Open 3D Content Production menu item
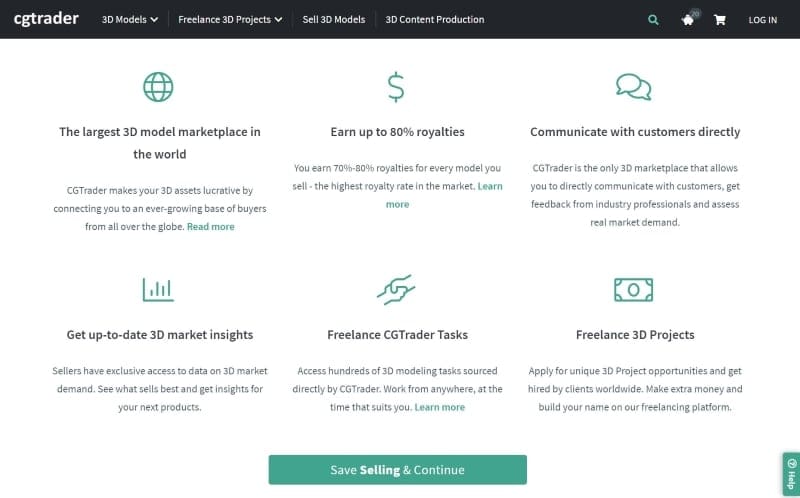This screenshot has width=800, height=498. pyautogui.click(x=435, y=19)
